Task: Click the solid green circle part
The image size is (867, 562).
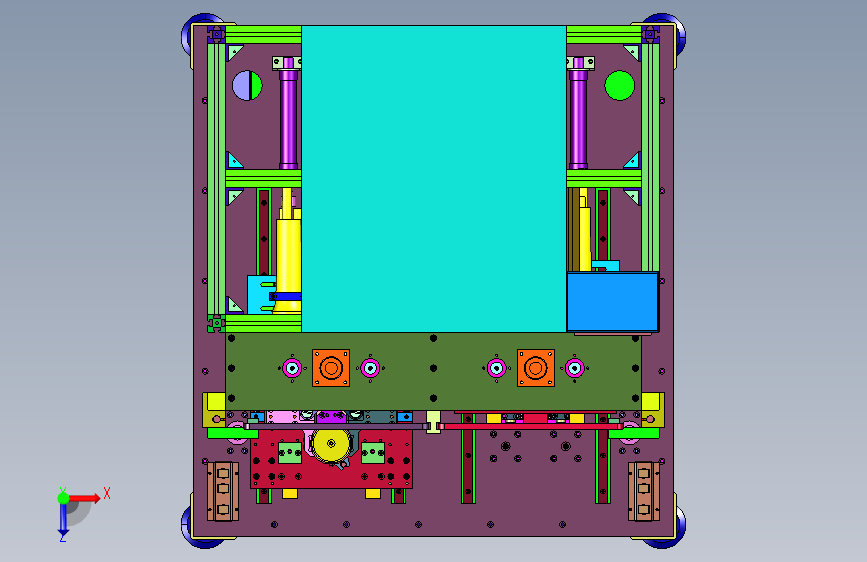Action: pyautogui.click(x=619, y=86)
